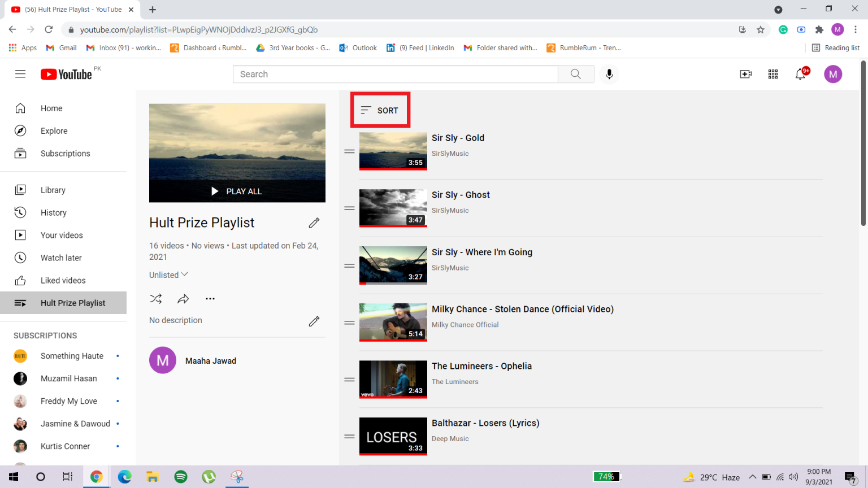Open more playlist options via three-dot icon
The image size is (868, 488).
[x=210, y=298]
